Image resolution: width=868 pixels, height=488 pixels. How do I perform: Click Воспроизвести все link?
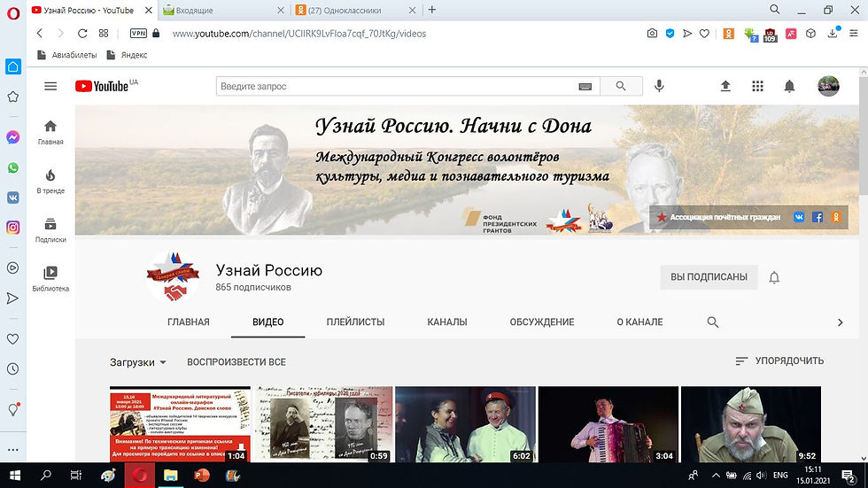tap(236, 362)
